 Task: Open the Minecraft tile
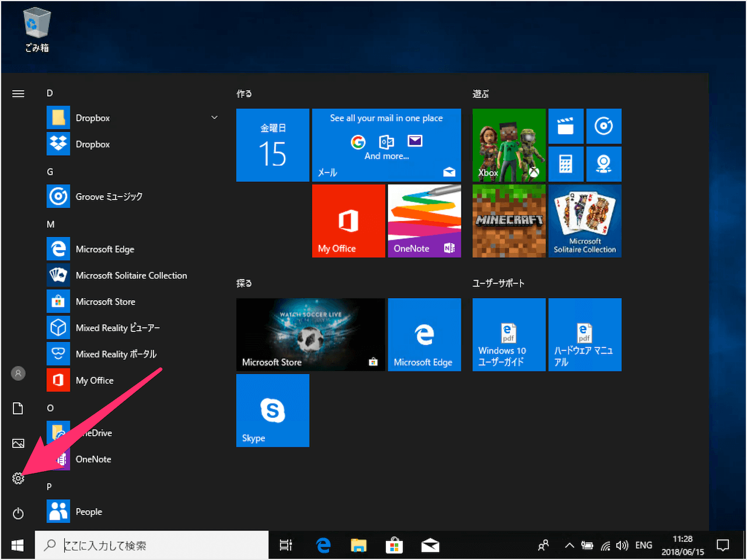pyautogui.click(x=509, y=221)
